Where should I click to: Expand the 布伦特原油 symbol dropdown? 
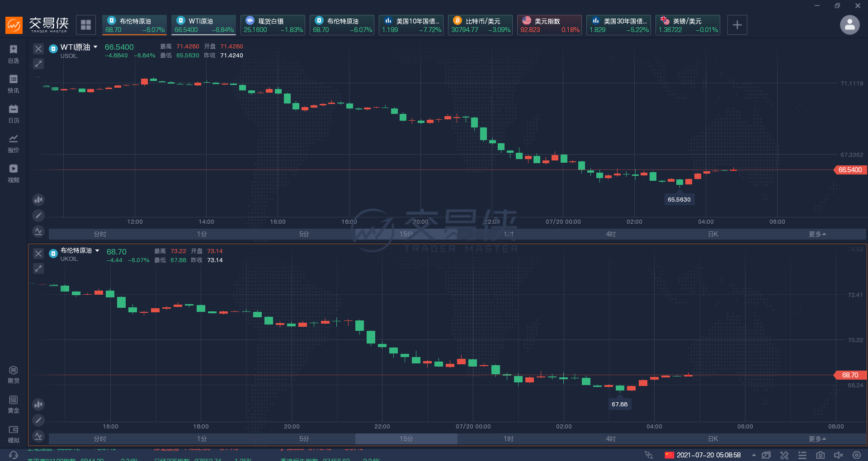coord(97,250)
